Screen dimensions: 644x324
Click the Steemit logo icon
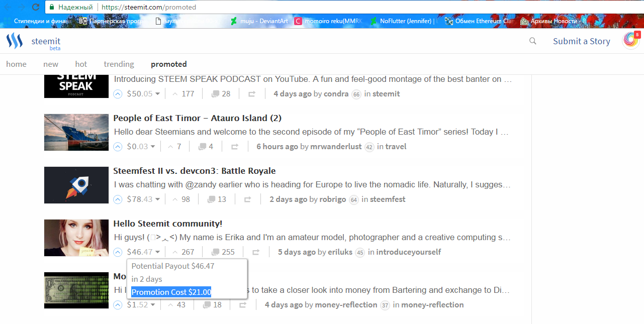click(15, 41)
